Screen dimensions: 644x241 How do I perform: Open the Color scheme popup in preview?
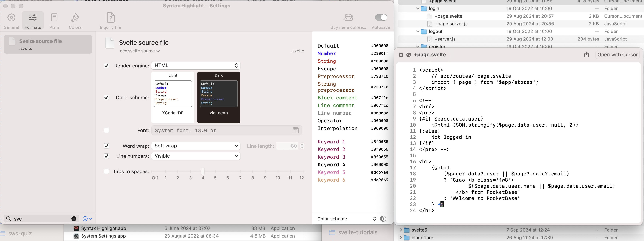click(347, 219)
